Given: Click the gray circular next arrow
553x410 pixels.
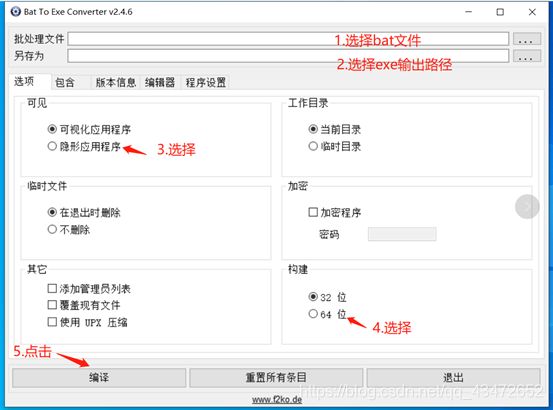Looking at the screenshot, I should (x=527, y=206).
